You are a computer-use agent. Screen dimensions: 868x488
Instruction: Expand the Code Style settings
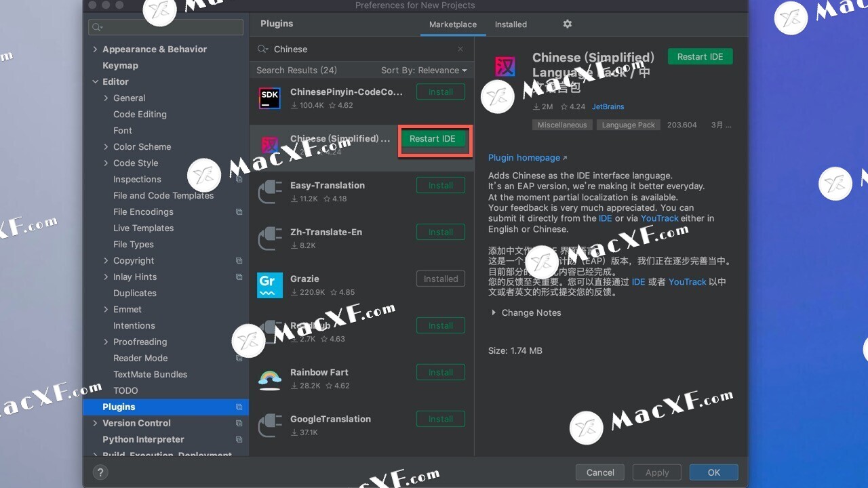tap(106, 163)
